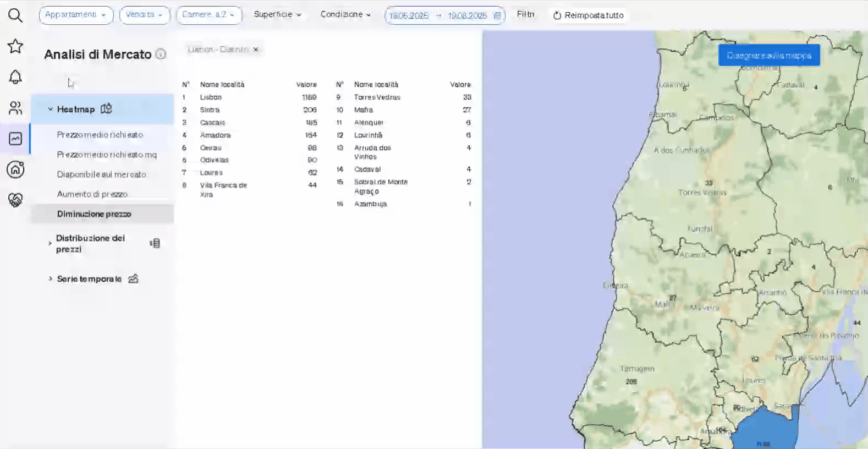Open the contacts people icon
The height and width of the screenshot is (449, 868).
click(x=15, y=108)
